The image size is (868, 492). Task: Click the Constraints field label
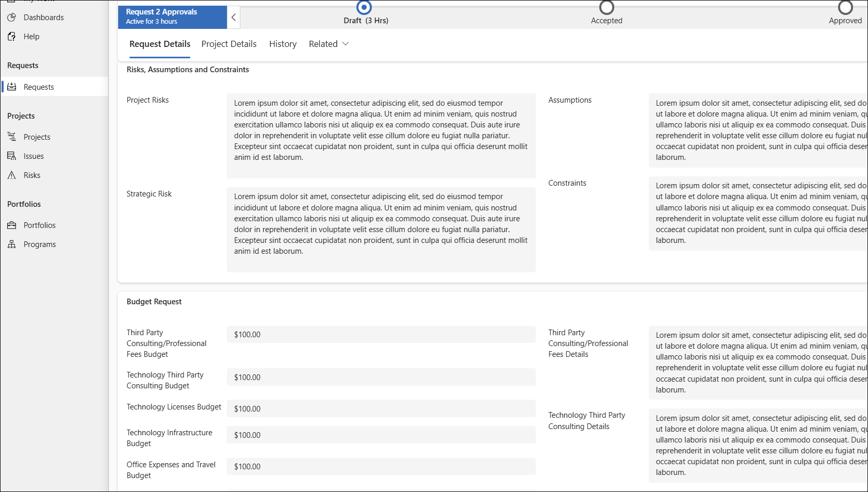pos(567,183)
